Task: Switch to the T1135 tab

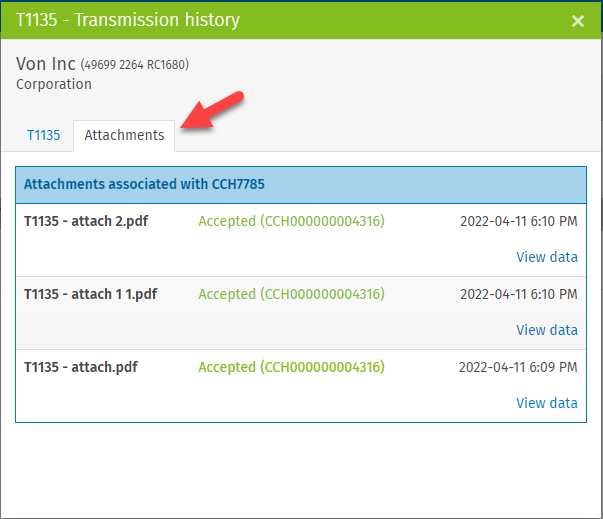Action: pyautogui.click(x=43, y=135)
